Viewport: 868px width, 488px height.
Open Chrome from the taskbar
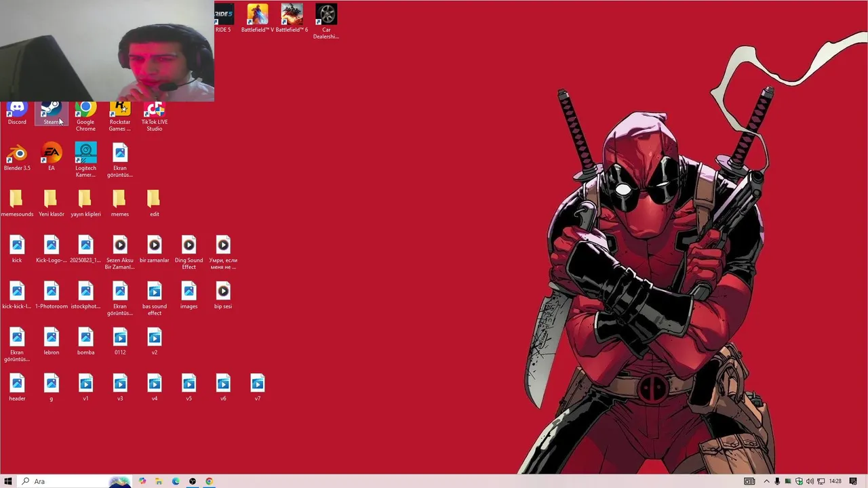pyautogui.click(x=209, y=481)
